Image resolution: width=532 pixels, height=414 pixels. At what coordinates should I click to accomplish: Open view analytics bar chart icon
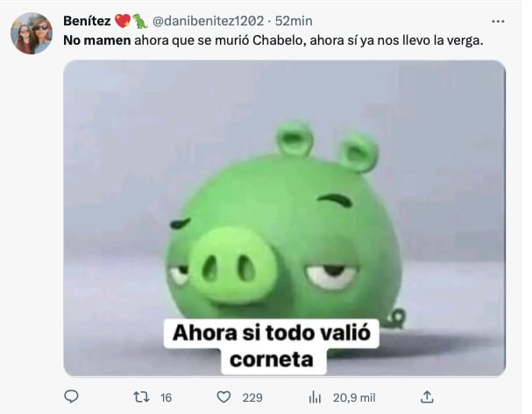coord(315,396)
